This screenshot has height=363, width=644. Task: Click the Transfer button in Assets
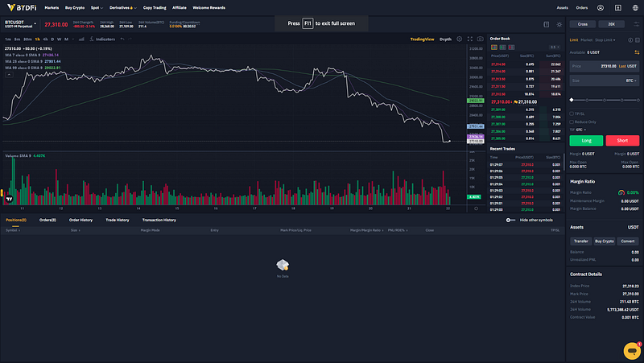pyautogui.click(x=580, y=241)
